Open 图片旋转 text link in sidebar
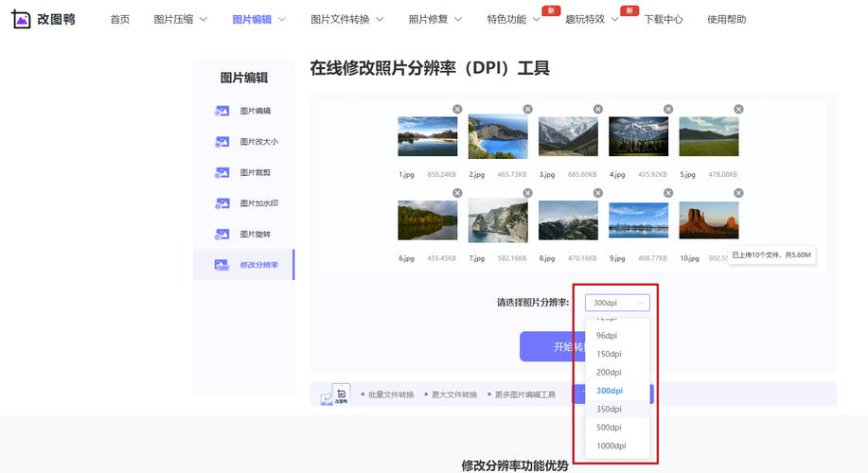 click(x=256, y=234)
